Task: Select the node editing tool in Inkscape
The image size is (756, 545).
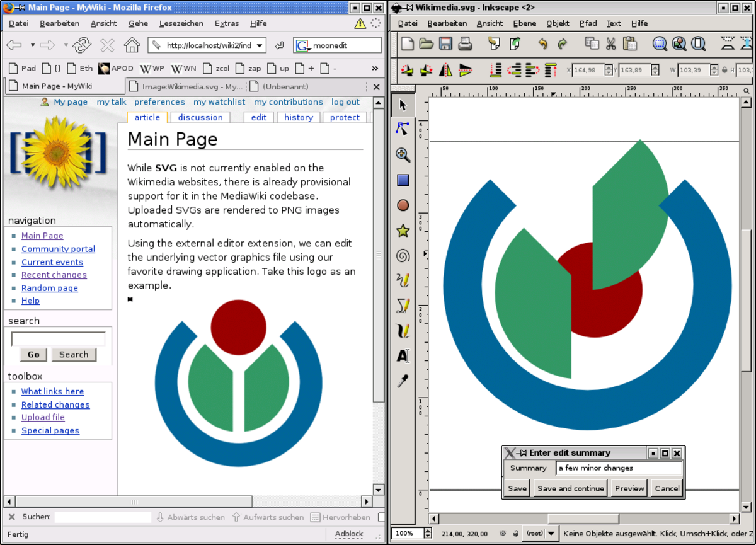Action: click(x=403, y=129)
